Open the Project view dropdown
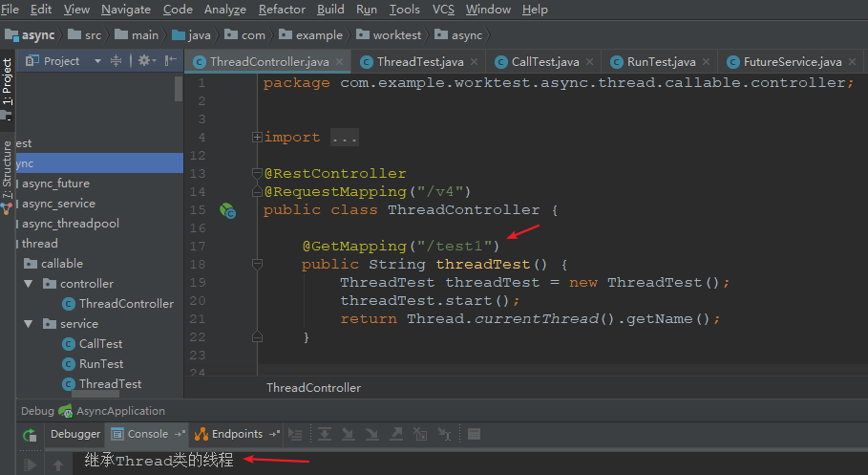The height and width of the screenshot is (475, 868). pos(97,61)
